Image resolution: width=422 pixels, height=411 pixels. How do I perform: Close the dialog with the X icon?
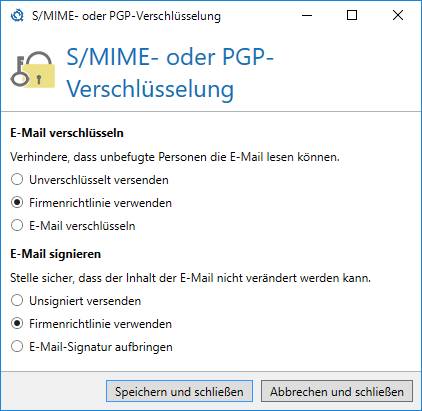[x=398, y=15]
